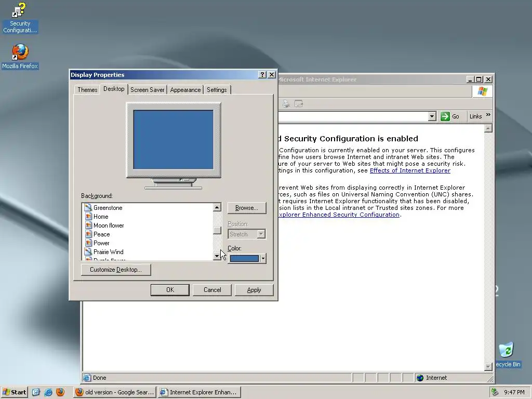Select the Desktop tab
This screenshot has width=532, height=399.
click(x=114, y=89)
